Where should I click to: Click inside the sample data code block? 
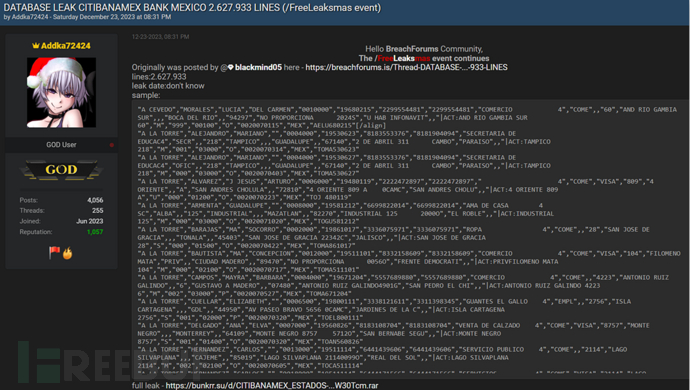[x=409, y=238]
